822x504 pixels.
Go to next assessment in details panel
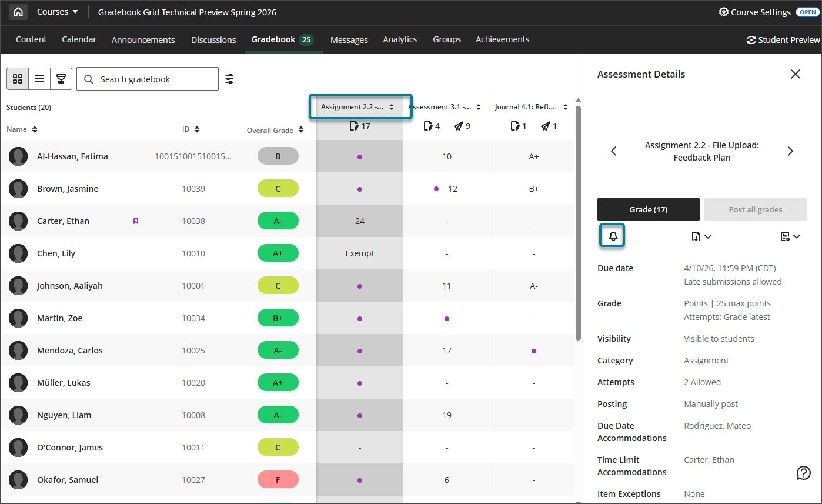(x=790, y=151)
